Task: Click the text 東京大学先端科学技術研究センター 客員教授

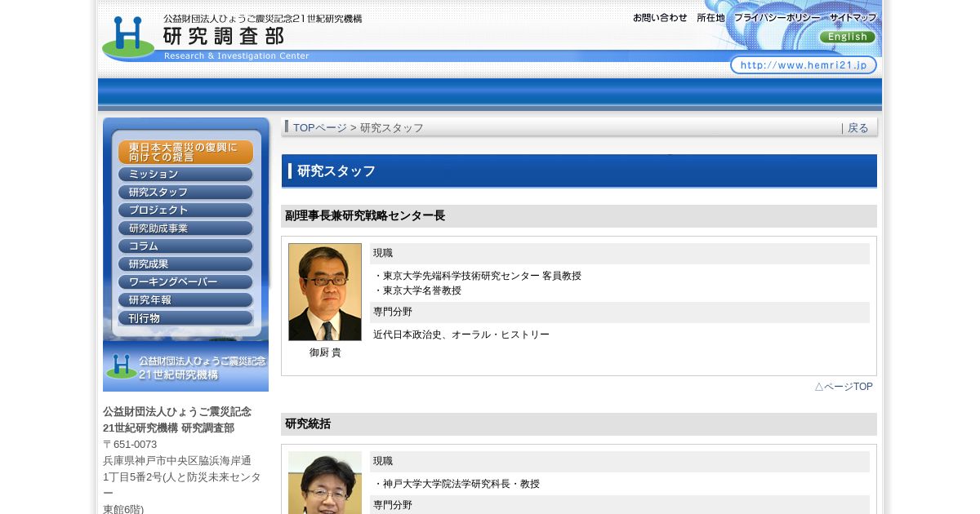Action: pos(482,276)
